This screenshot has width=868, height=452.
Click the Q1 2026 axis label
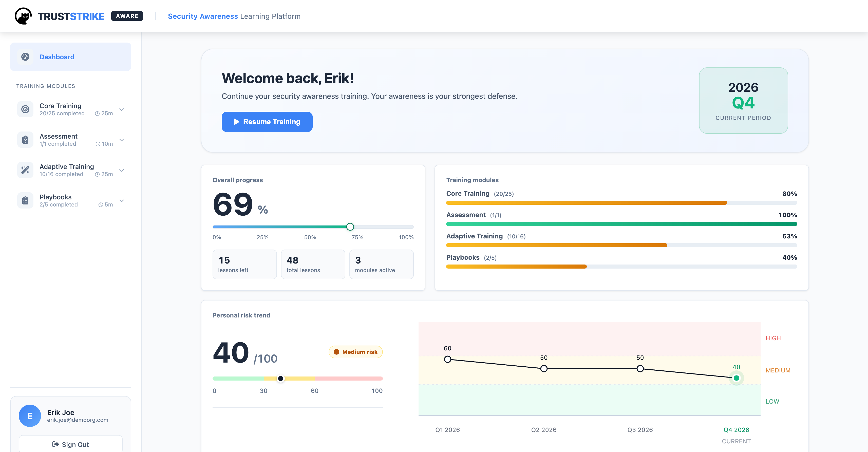(x=447, y=430)
